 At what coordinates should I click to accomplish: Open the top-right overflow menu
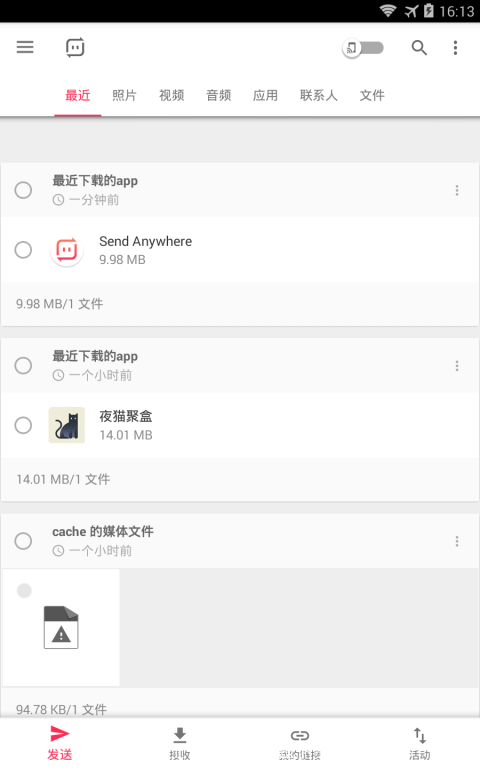(456, 48)
